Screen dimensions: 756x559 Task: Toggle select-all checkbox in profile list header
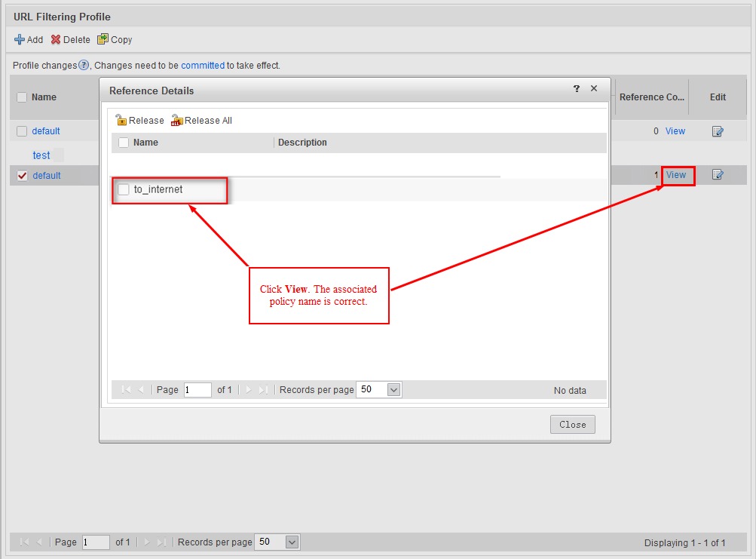tap(22, 97)
